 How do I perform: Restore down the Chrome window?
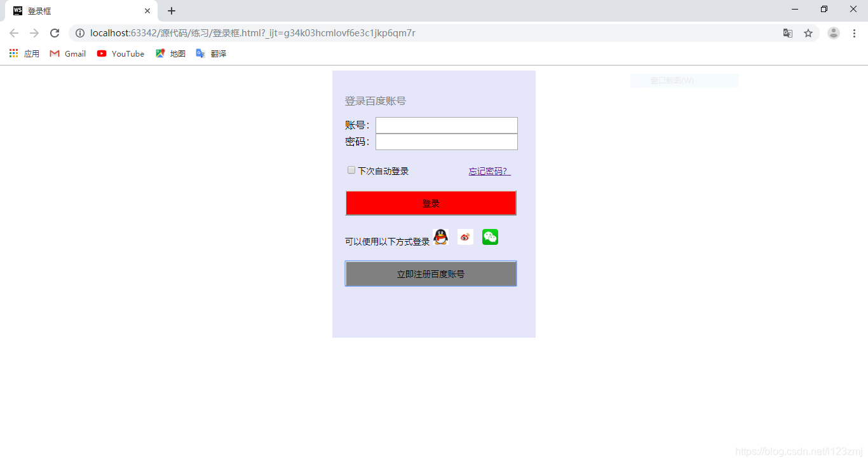[824, 9]
